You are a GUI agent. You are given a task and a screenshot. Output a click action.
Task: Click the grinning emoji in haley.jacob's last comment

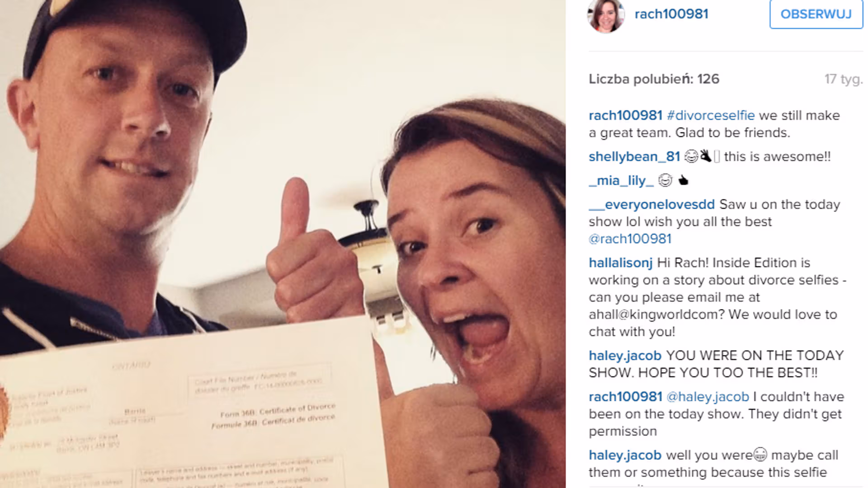click(x=761, y=455)
